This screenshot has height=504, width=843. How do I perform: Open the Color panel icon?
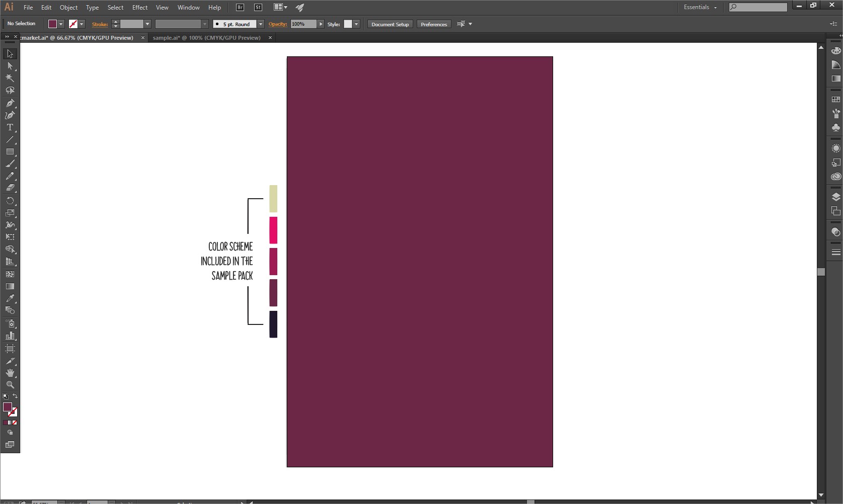[x=836, y=51]
